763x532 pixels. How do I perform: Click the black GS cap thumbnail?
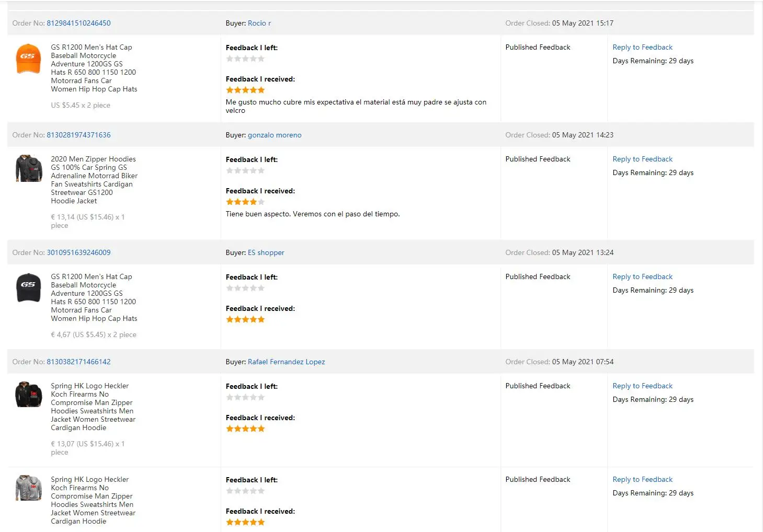pyautogui.click(x=28, y=287)
